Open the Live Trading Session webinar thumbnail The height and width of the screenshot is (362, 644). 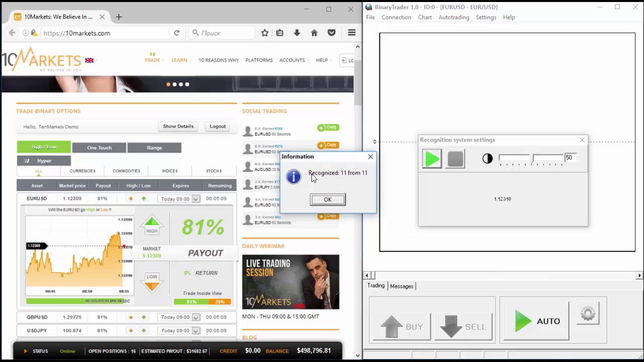pyautogui.click(x=291, y=282)
